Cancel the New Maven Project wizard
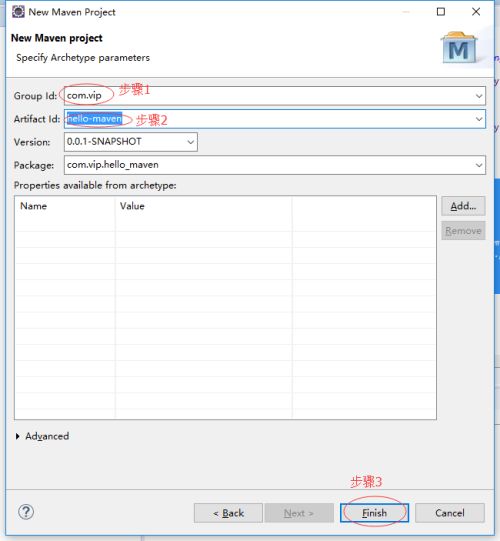 (450, 513)
